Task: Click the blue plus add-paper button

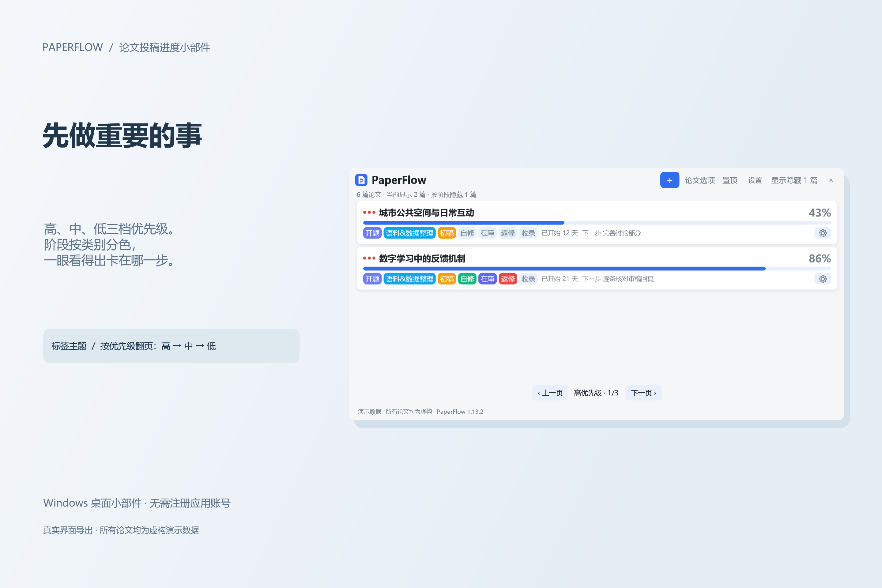Action: coord(669,180)
